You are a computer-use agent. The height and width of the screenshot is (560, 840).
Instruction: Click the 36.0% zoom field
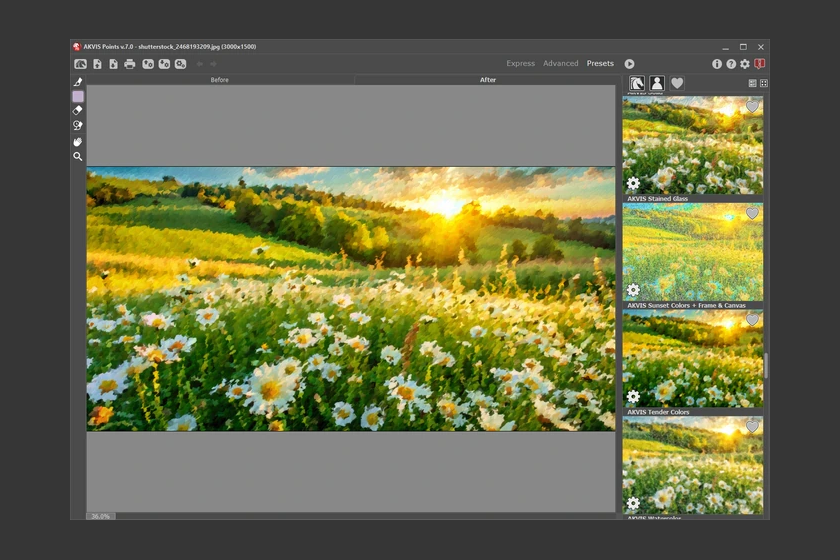101,516
